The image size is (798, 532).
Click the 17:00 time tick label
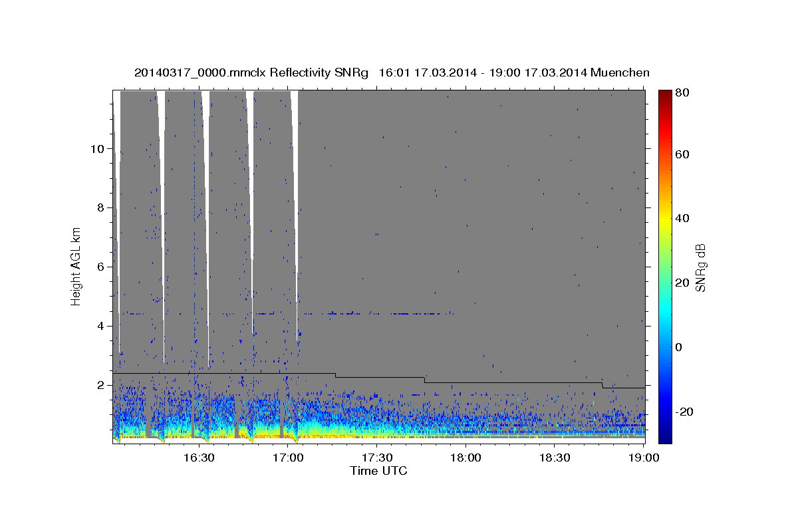(x=287, y=458)
